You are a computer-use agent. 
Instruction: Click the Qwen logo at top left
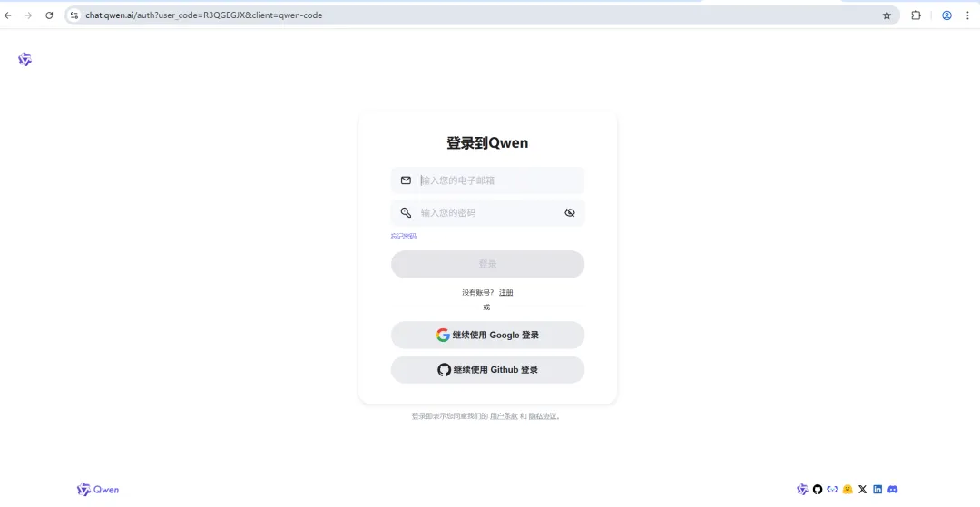(25, 59)
